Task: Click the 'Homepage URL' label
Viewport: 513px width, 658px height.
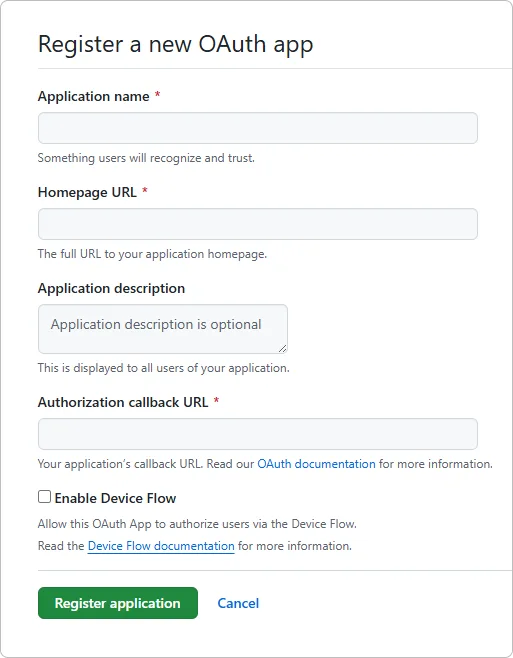Action: [x=87, y=193]
